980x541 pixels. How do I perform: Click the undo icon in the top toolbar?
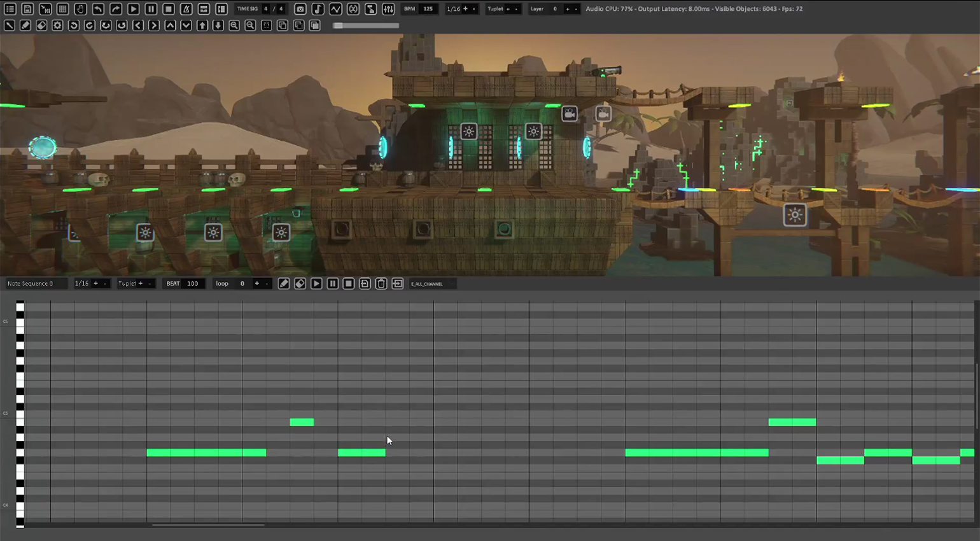pos(97,10)
